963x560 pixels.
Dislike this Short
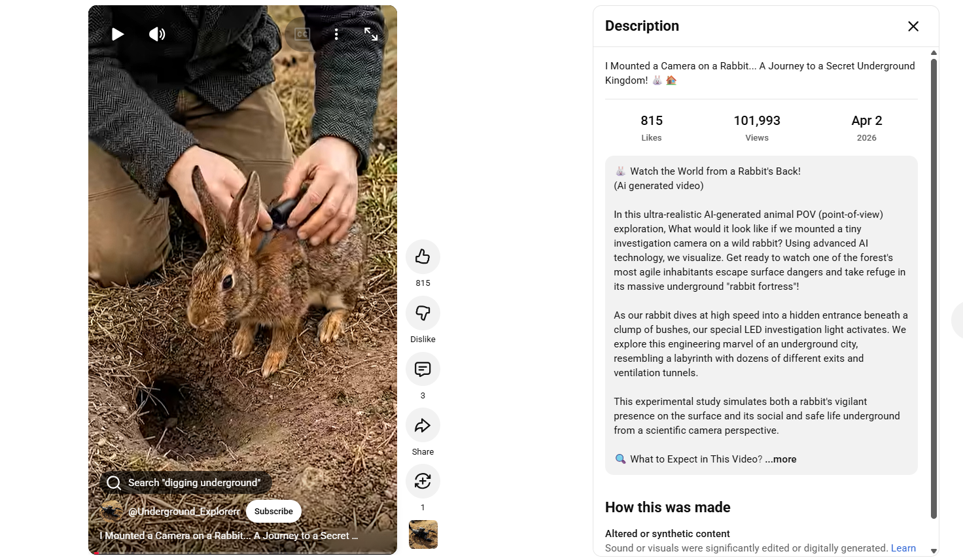pyautogui.click(x=423, y=313)
